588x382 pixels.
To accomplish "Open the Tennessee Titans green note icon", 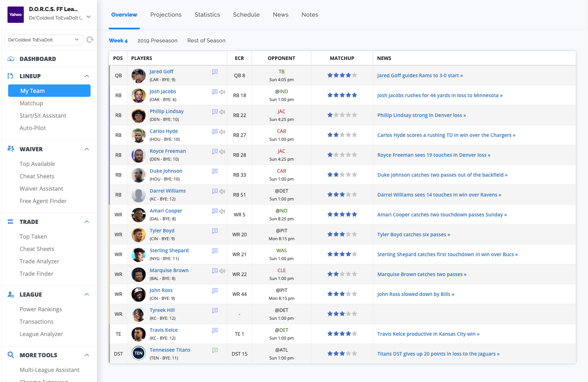I will (x=215, y=350).
